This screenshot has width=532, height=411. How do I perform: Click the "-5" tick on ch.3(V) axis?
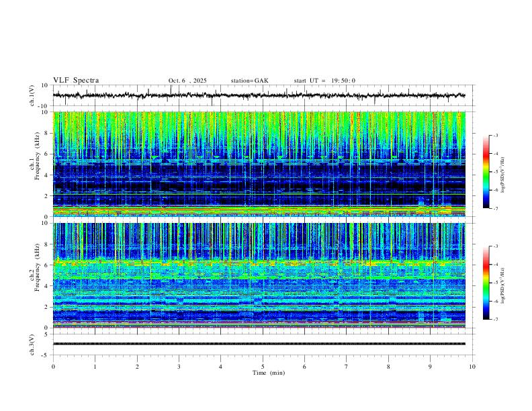[46, 355]
